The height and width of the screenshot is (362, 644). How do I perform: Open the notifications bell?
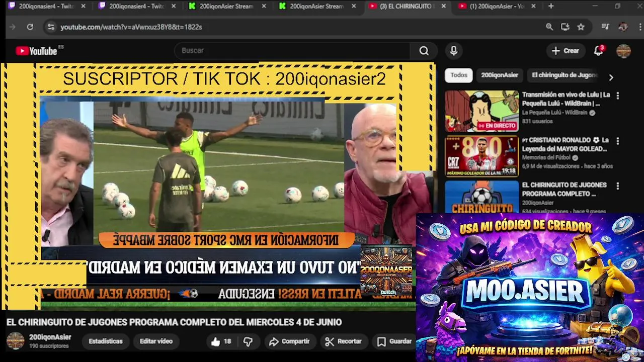(x=599, y=51)
